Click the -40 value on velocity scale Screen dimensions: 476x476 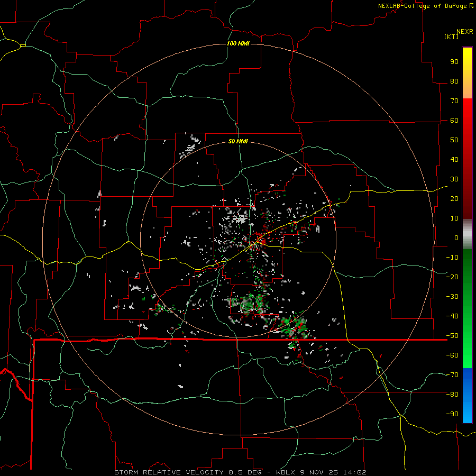point(452,316)
